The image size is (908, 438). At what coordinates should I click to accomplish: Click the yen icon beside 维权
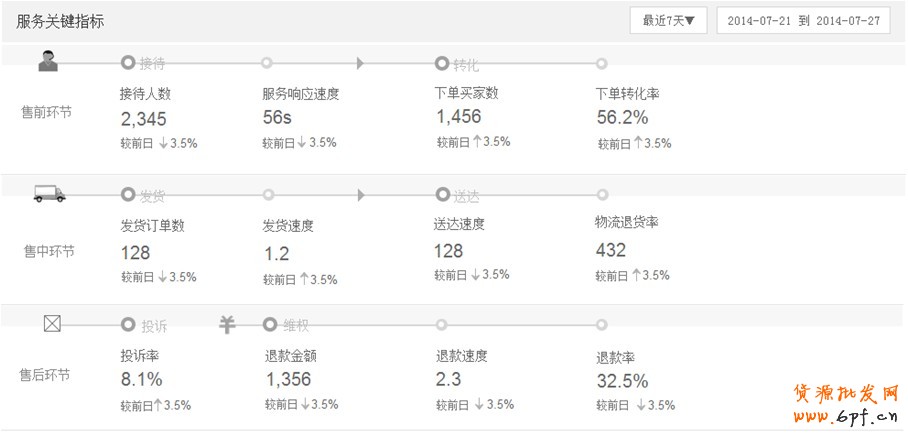tap(227, 324)
